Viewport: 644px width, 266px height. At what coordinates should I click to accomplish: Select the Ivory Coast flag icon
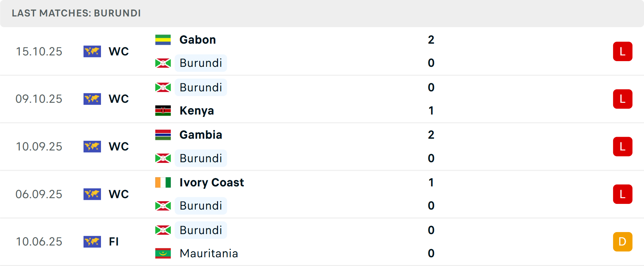pyautogui.click(x=163, y=182)
